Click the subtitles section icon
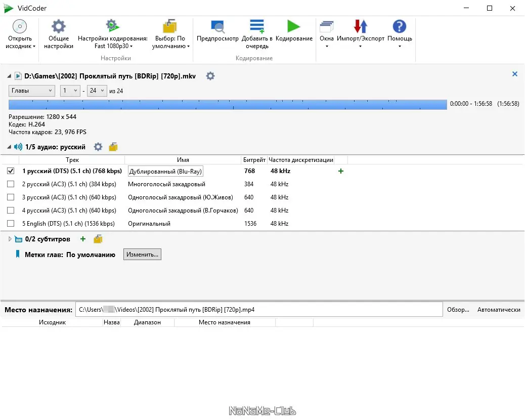525x420 pixels. pyautogui.click(x=18, y=239)
